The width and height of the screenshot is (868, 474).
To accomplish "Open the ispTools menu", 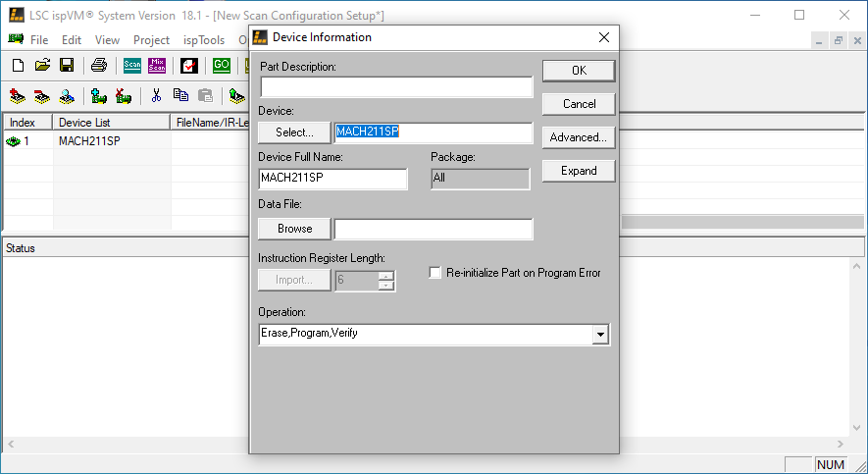I will tap(204, 40).
